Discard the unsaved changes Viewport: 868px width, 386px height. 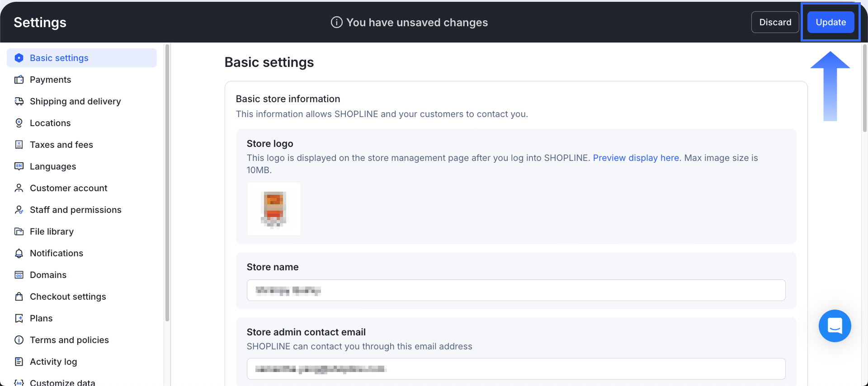tap(775, 22)
